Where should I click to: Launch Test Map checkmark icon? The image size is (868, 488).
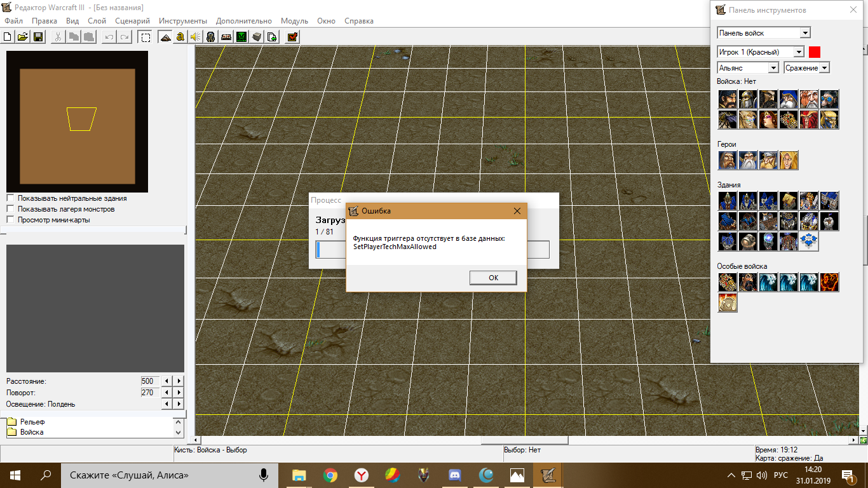(x=292, y=37)
